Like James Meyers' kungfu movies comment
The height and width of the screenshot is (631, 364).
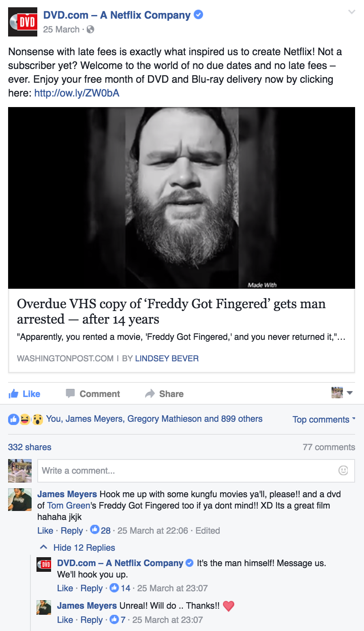tap(45, 531)
